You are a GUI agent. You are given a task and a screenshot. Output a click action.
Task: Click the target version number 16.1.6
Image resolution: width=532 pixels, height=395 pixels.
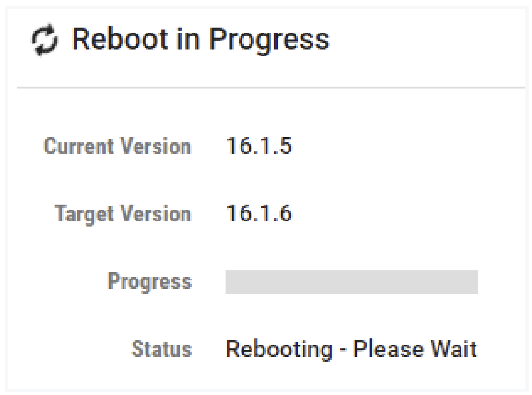pos(259,214)
